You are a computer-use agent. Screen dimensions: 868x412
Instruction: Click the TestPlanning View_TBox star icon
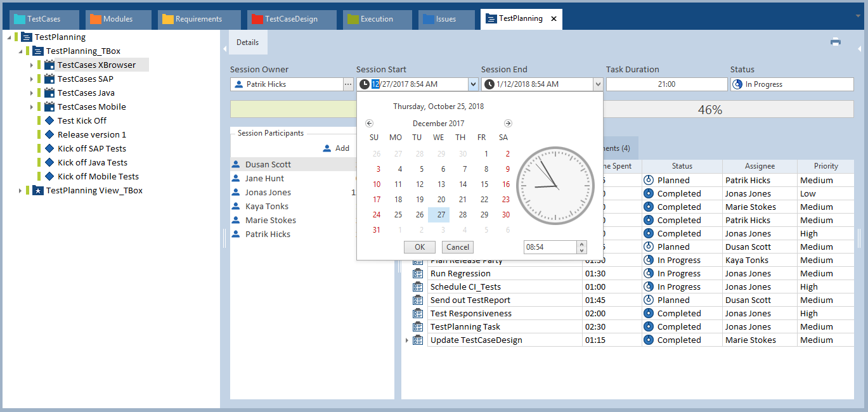[38, 191]
